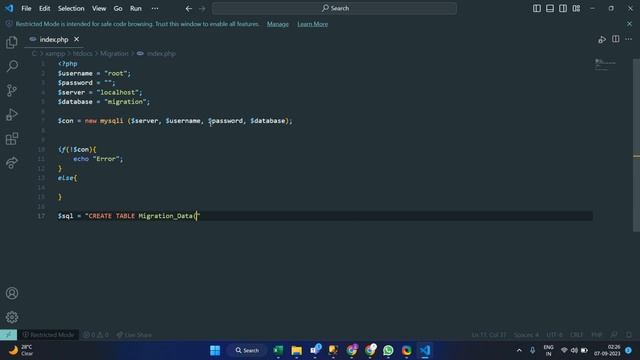Click the Manage link in banner
Screen dimensions: 640x360
[x=278, y=24]
